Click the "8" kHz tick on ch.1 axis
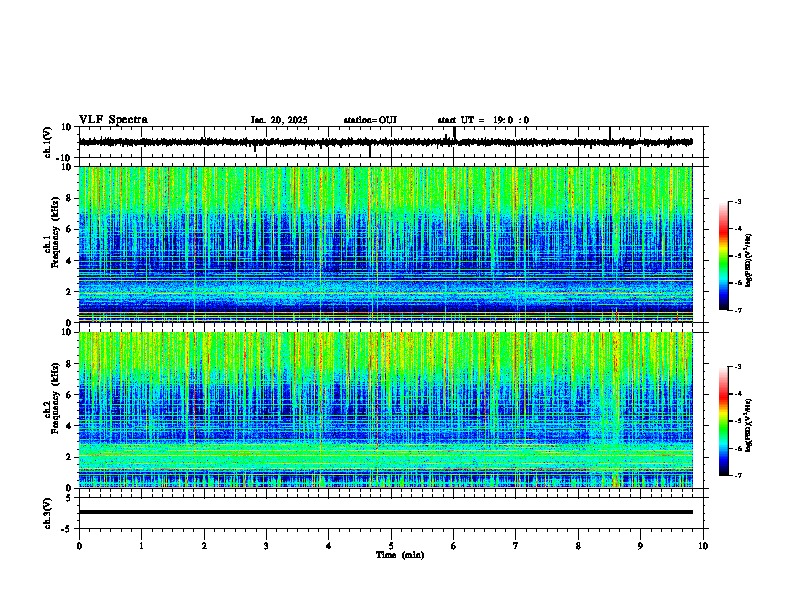The width and height of the screenshot is (792, 612). click(70, 198)
